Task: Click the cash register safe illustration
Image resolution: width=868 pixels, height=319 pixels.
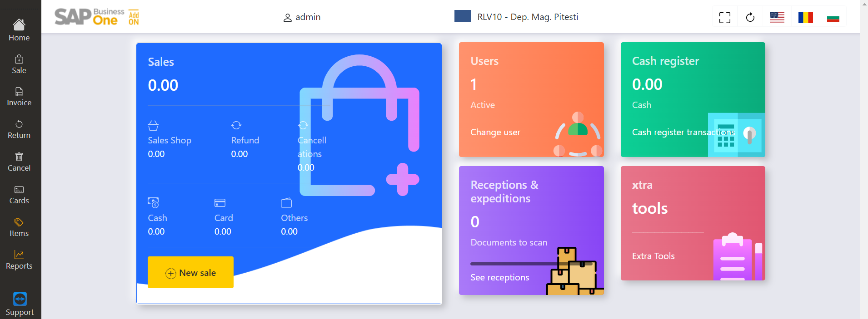Action: tap(736, 135)
